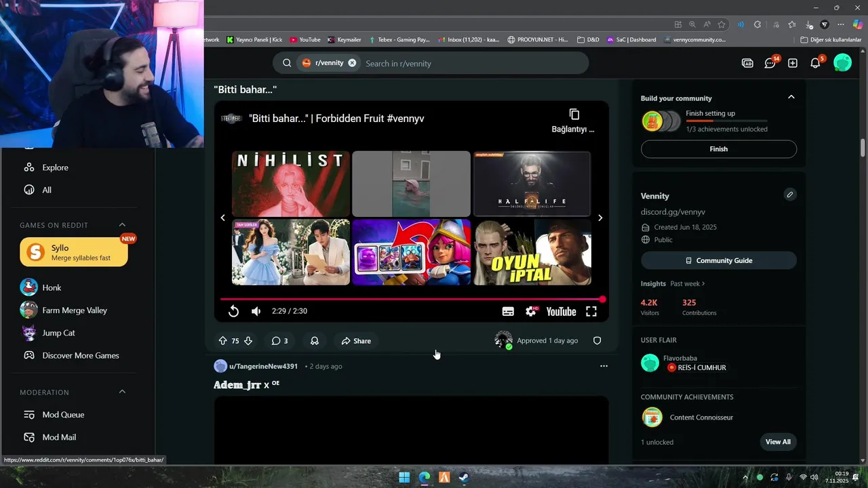Remove the r/vennity search filter
This screenshot has width=868, height=488.
[352, 63]
